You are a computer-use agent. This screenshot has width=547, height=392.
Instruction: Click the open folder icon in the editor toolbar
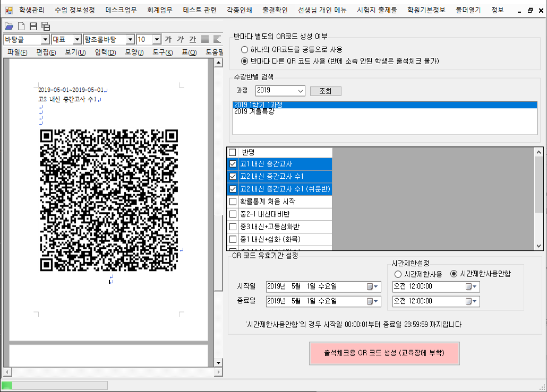[x=8, y=26]
